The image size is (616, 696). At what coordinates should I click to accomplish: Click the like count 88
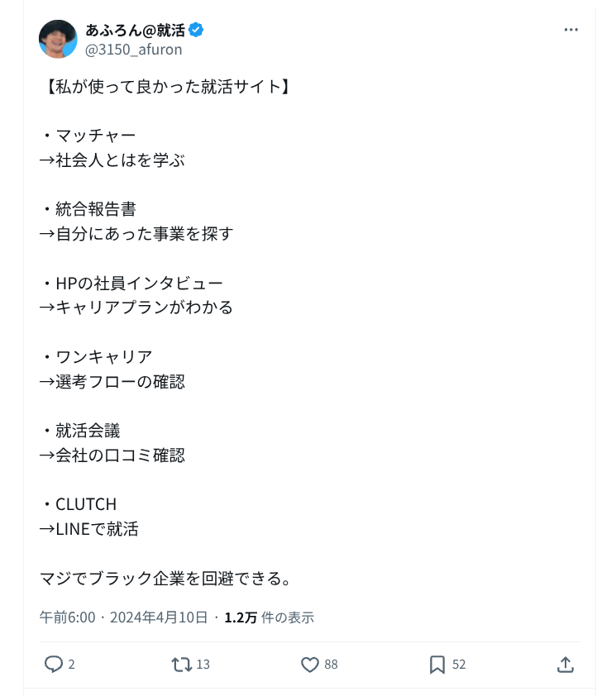tap(331, 665)
